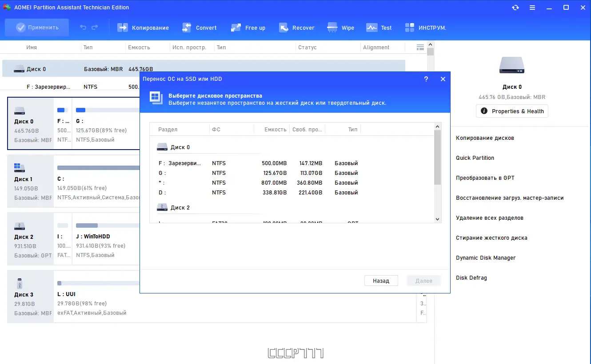Click the undo arrow in the toolbar
Image resolution: width=591 pixels, height=364 pixels.
[83, 28]
